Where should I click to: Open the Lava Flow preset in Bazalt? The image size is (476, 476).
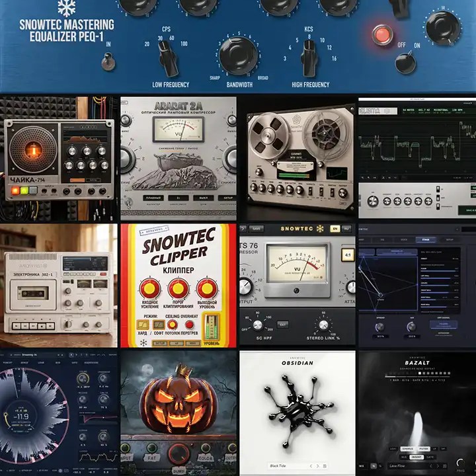[397, 465]
